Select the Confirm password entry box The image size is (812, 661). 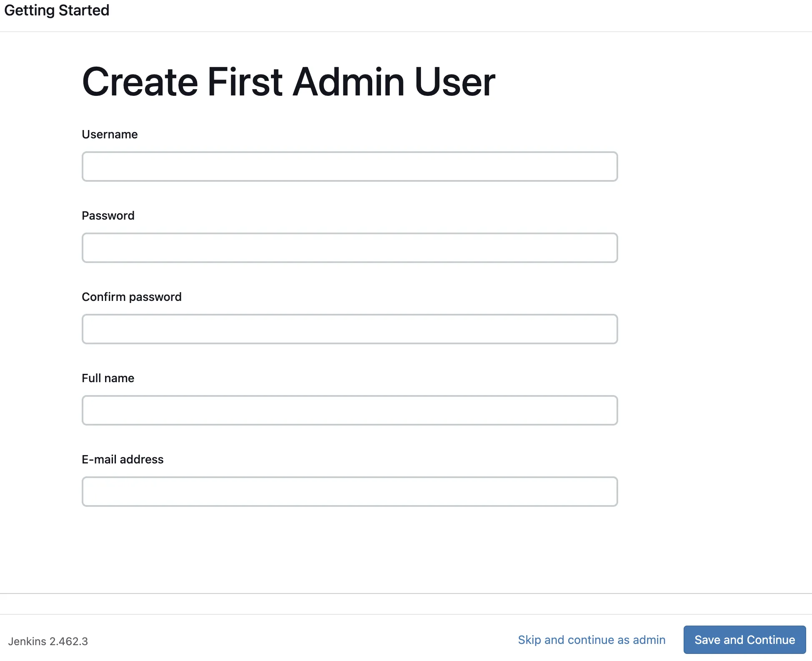pyautogui.click(x=349, y=329)
